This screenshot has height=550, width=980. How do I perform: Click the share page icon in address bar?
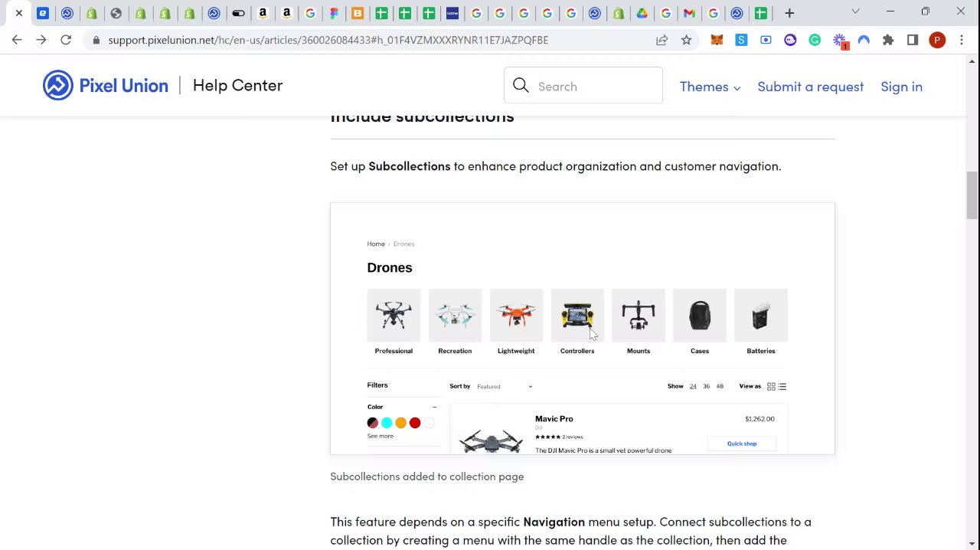[x=661, y=40]
